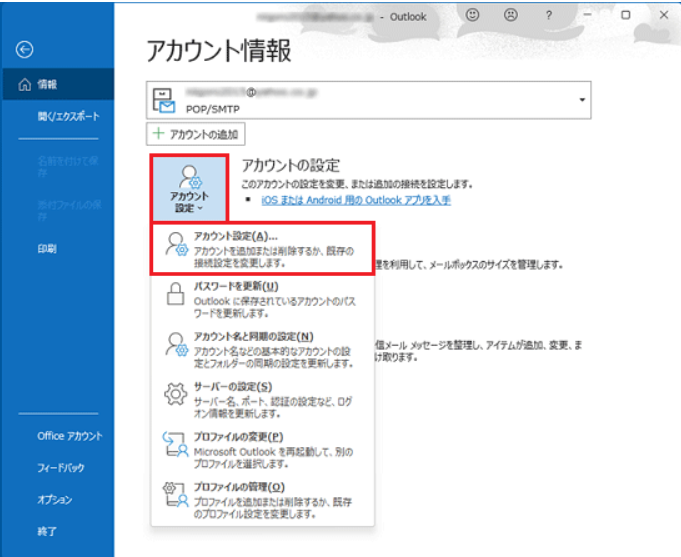Click the mail account envelope icon
681x557 pixels.
tap(164, 101)
